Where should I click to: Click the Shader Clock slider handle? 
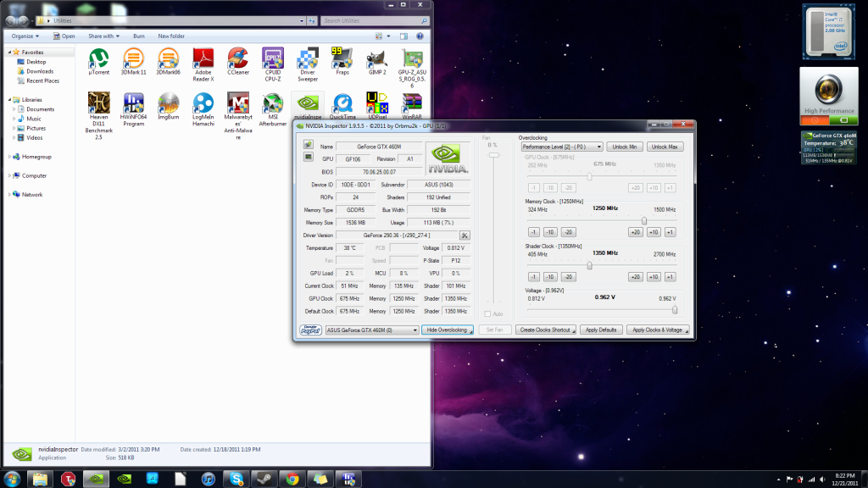pyautogui.click(x=590, y=265)
